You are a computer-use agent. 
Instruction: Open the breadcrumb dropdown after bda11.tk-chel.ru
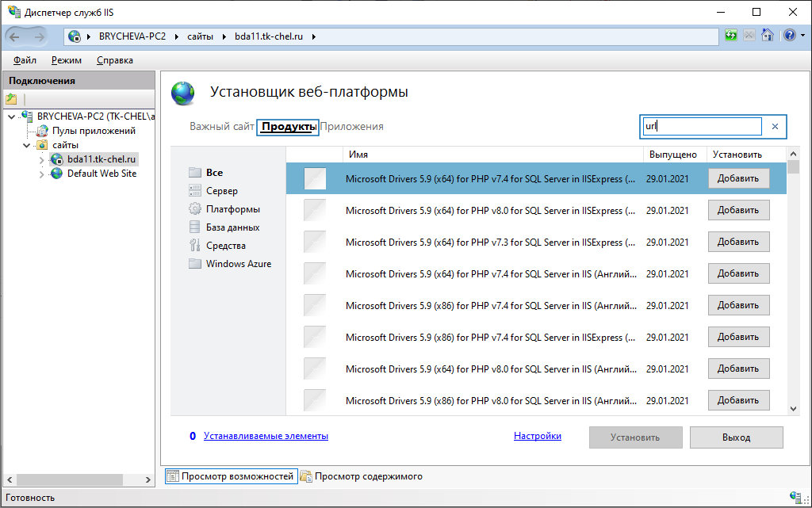[313, 36]
